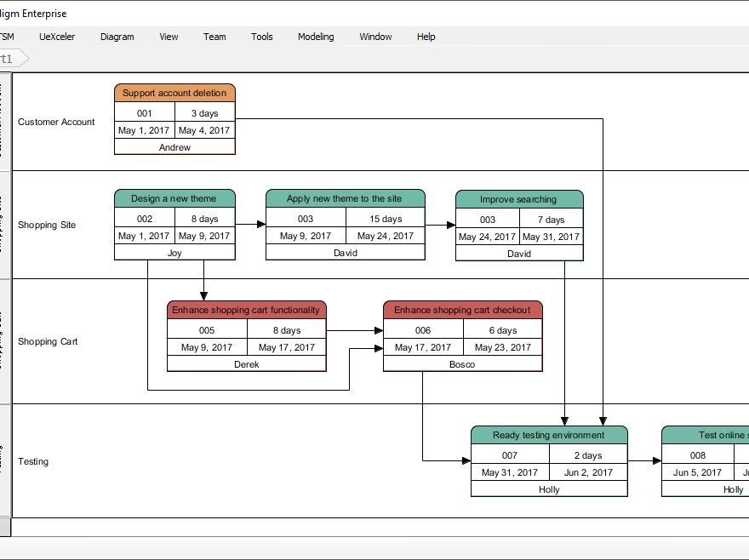Open the Help menu
Screen dimensions: 749x560
pyautogui.click(x=425, y=37)
